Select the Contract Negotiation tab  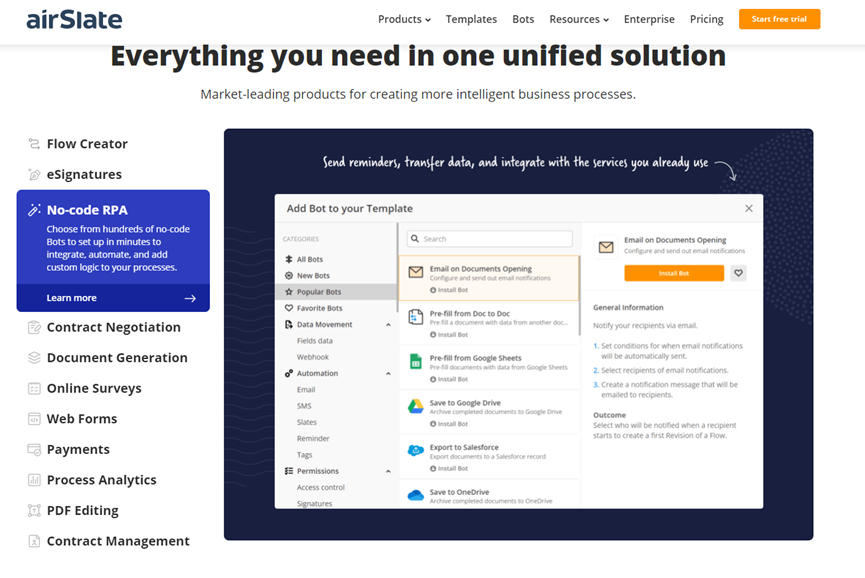(113, 328)
